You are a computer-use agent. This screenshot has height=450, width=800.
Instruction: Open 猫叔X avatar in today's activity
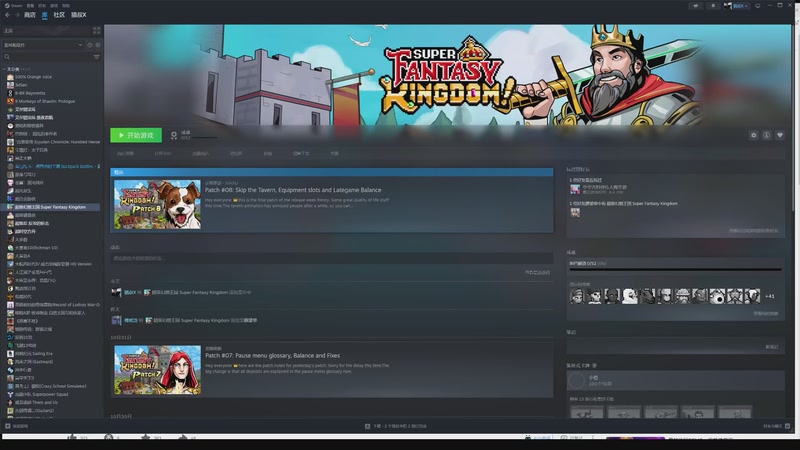116,292
